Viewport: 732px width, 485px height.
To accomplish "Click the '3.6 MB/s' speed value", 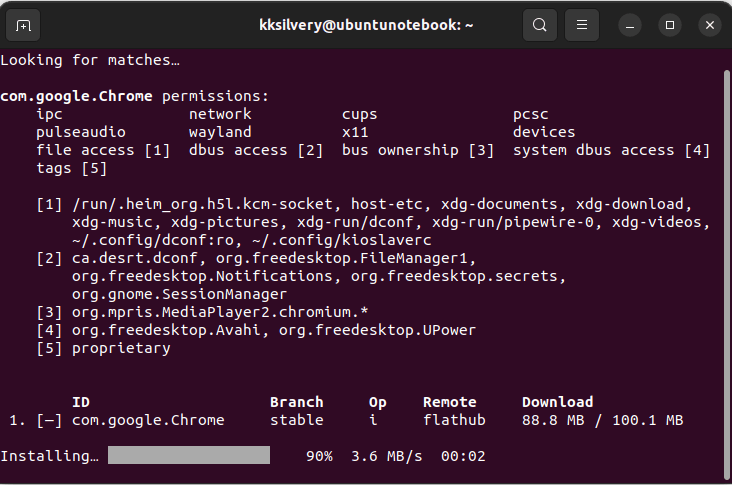I will coord(387,456).
